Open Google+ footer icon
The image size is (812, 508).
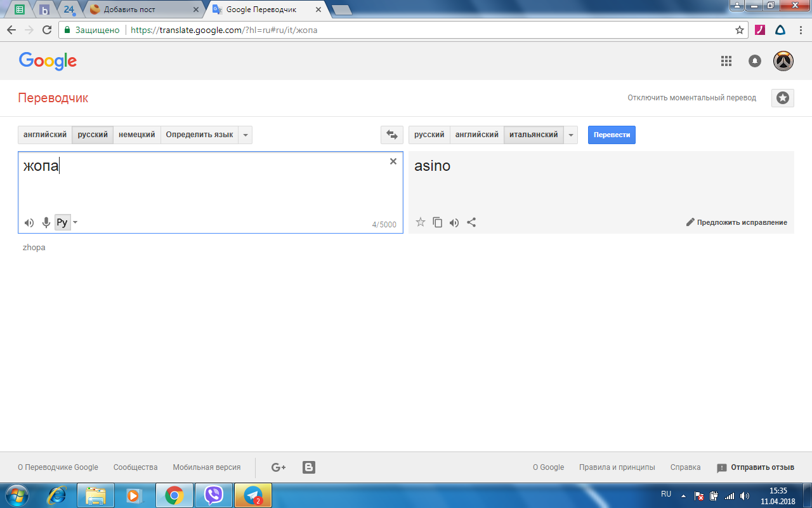(x=278, y=467)
